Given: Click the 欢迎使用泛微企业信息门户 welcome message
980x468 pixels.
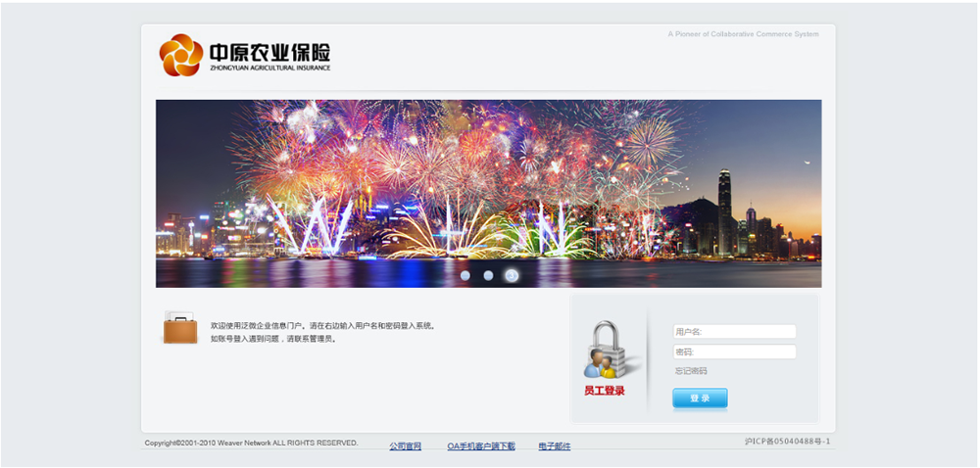Looking at the screenshot, I should point(322,326).
